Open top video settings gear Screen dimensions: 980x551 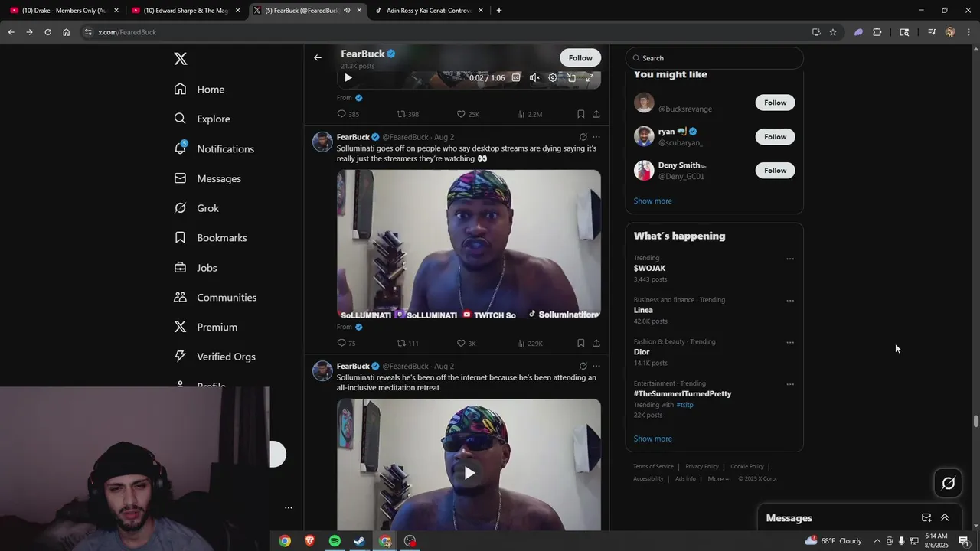(x=553, y=77)
